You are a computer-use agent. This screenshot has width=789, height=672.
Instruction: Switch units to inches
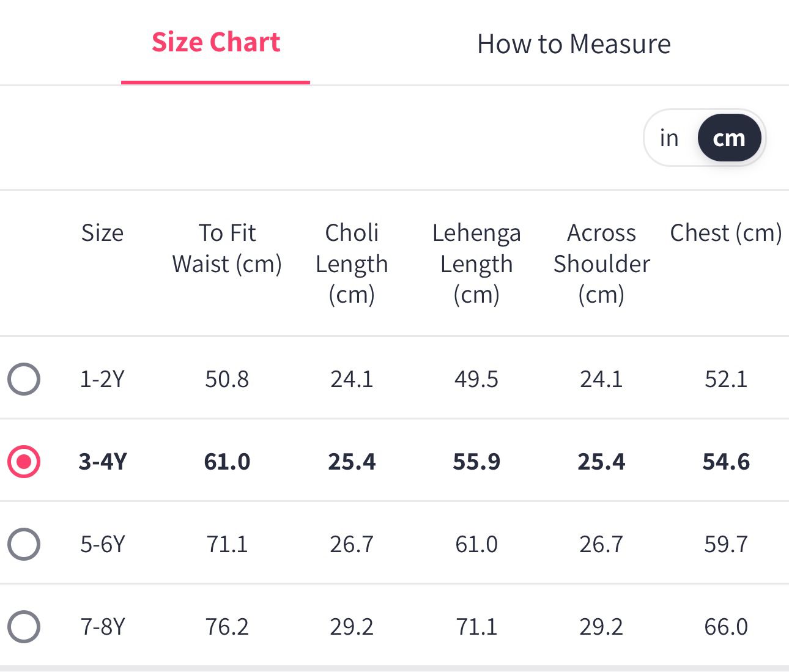pyautogui.click(x=669, y=138)
